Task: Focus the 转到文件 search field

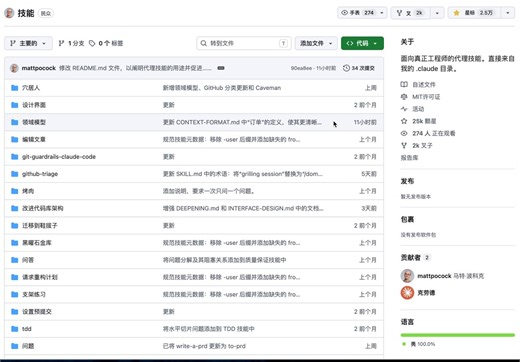Action: click(x=244, y=43)
